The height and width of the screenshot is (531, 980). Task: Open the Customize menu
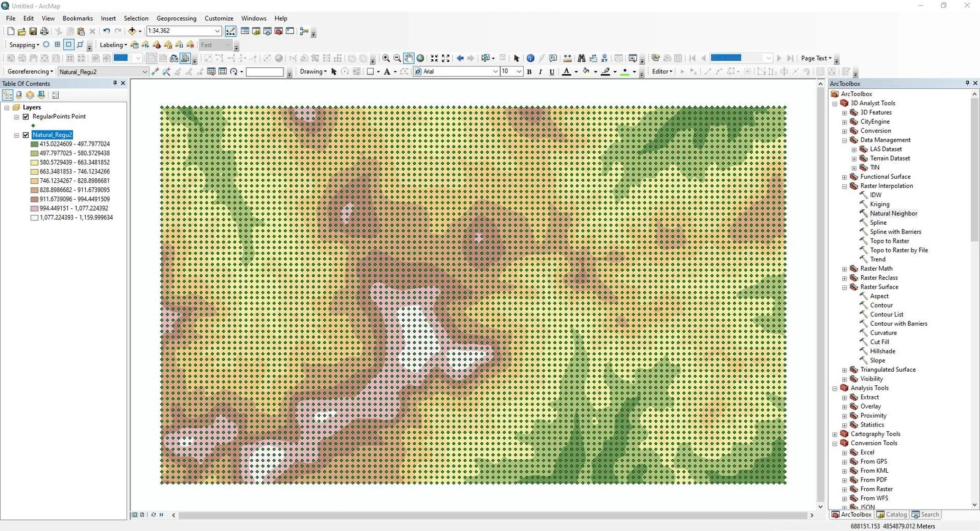pos(219,18)
